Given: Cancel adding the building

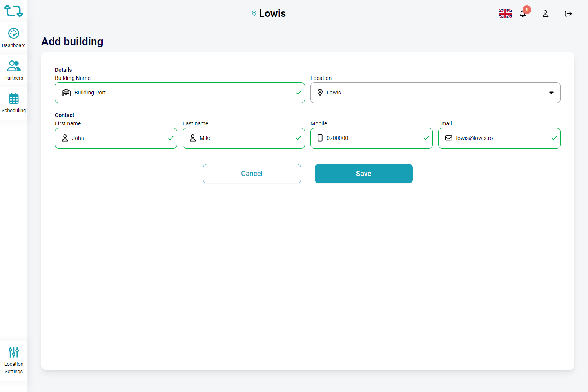Looking at the screenshot, I should (x=252, y=174).
